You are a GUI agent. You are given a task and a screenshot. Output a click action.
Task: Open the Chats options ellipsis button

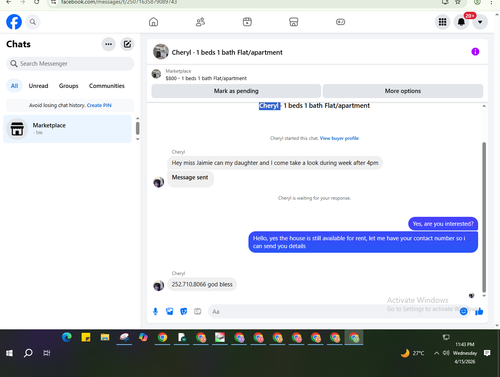108,44
